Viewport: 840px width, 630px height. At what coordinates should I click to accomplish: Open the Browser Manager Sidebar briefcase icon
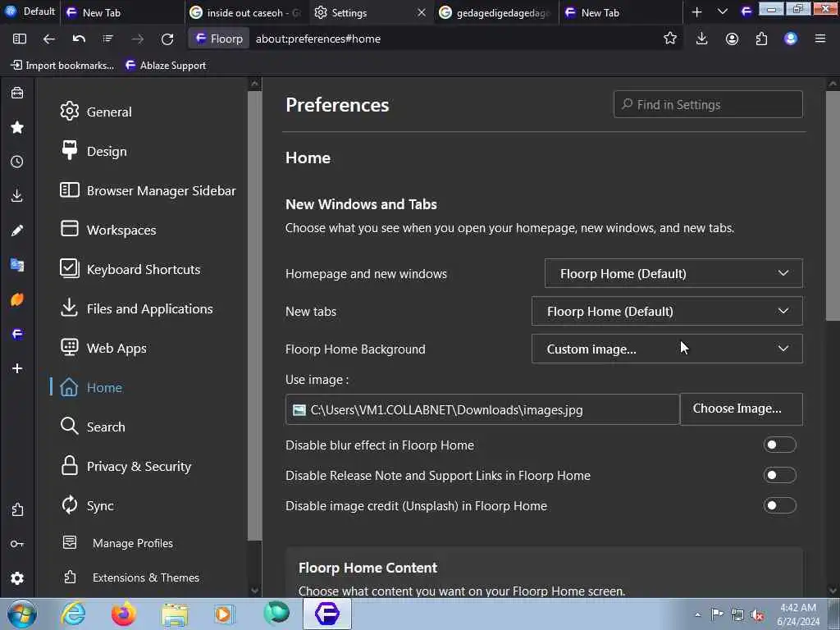17,94
